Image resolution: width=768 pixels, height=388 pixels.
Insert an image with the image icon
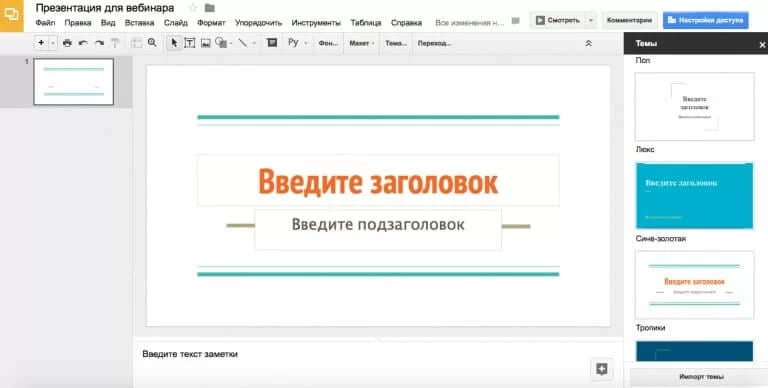coord(206,43)
